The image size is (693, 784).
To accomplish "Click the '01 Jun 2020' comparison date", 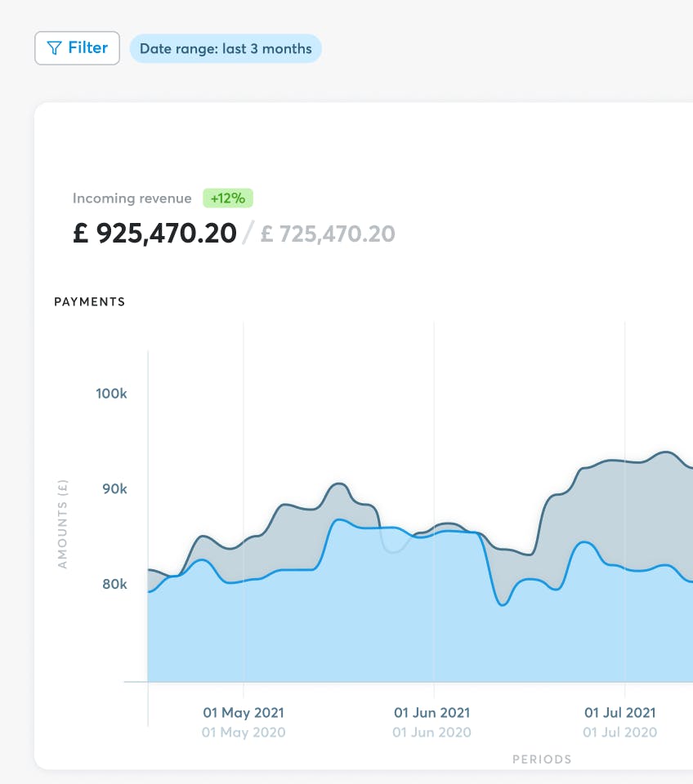I will coord(432,733).
